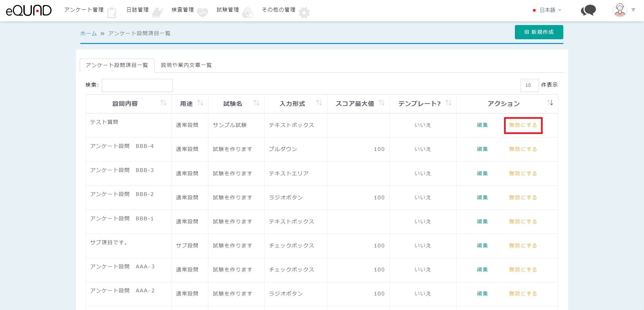Screen dimensions: 644x310
Task: Click the user avatar profile icon
Action: click(620, 10)
